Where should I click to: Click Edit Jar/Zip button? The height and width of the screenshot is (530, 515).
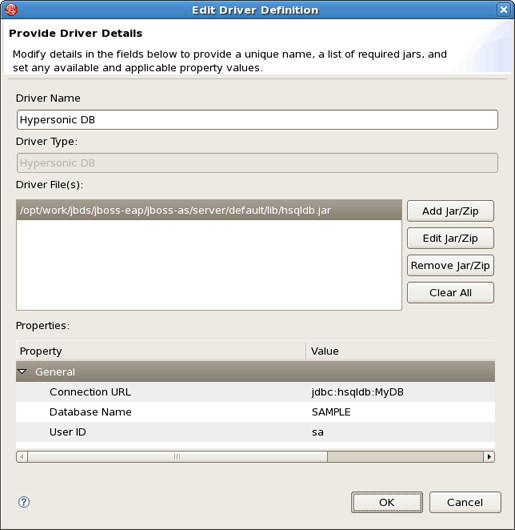click(450, 238)
